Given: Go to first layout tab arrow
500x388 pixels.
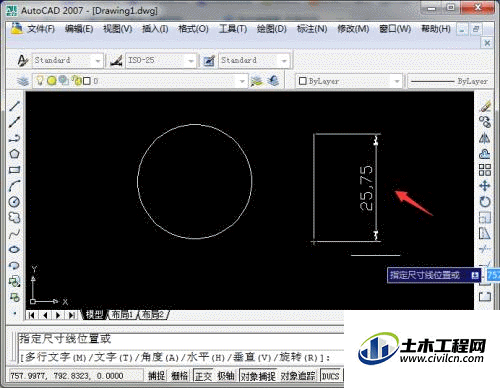Looking at the screenshot, I should click(x=32, y=315).
